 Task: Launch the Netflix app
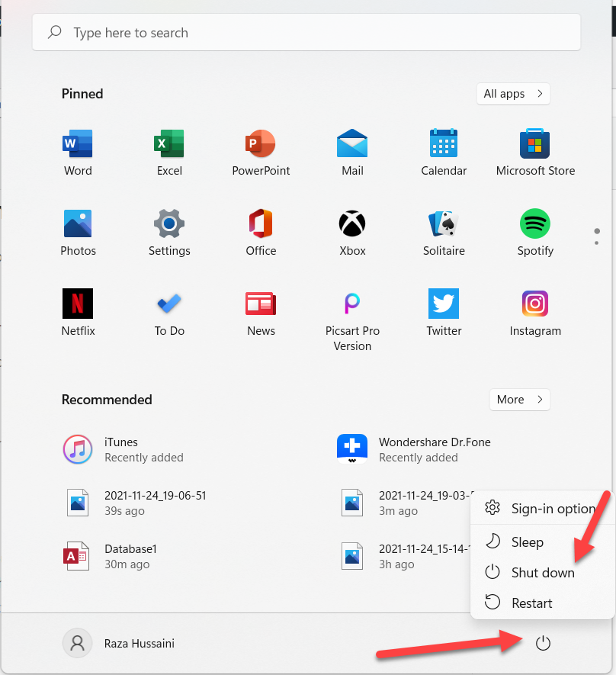78,313
